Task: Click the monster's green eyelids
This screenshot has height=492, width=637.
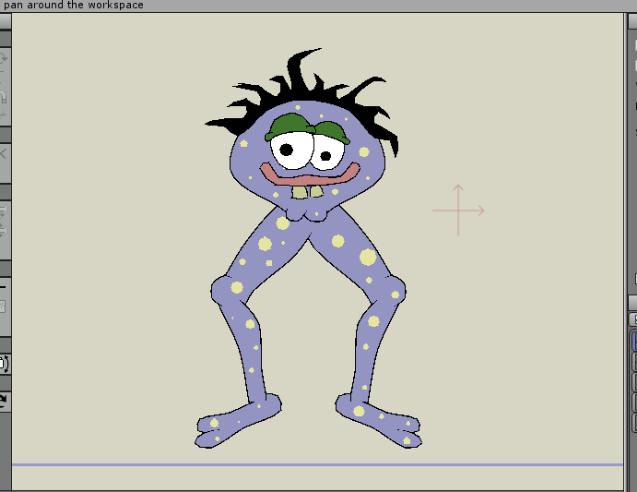Action: pyautogui.click(x=307, y=128)
